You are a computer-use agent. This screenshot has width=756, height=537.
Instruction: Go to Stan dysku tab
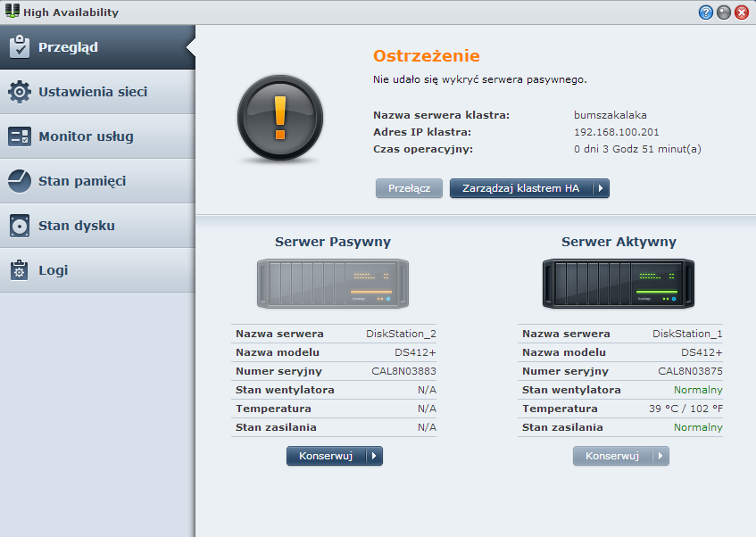(x=97, y=226)
